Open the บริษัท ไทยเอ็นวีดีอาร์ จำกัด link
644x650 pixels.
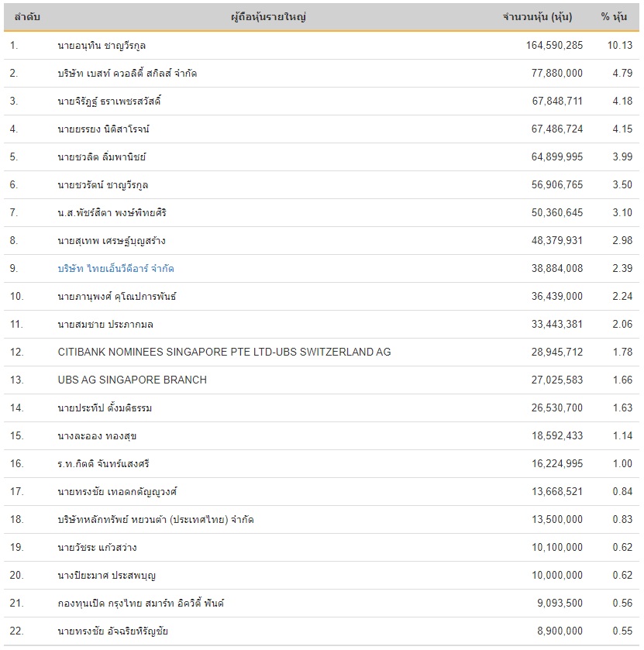[116, 268]
